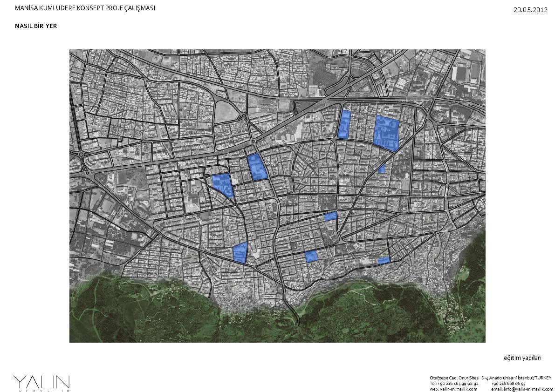Click the tall narrow blue block near top
Image resolution: width=555 pixels, height=392 pixels.
[344, 125]
